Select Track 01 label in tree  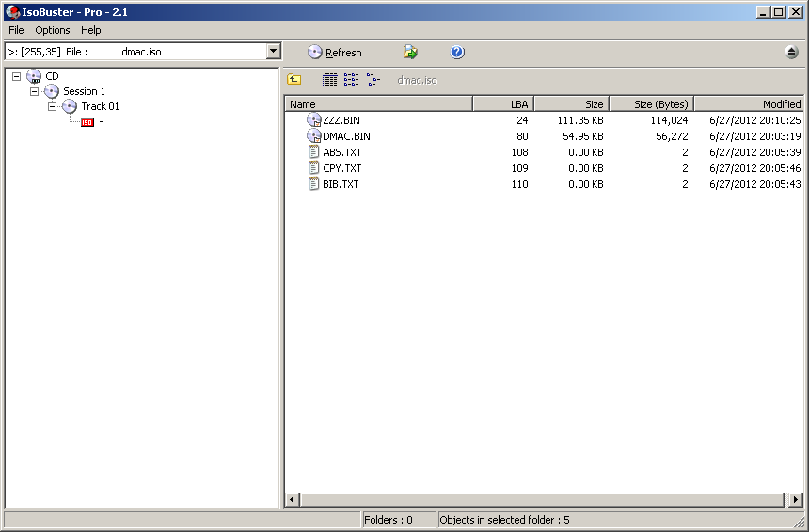(100, 106)
